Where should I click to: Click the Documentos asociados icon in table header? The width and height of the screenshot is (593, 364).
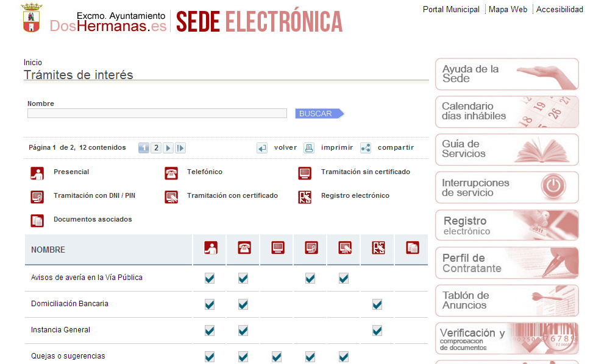[x=412, y=248]
